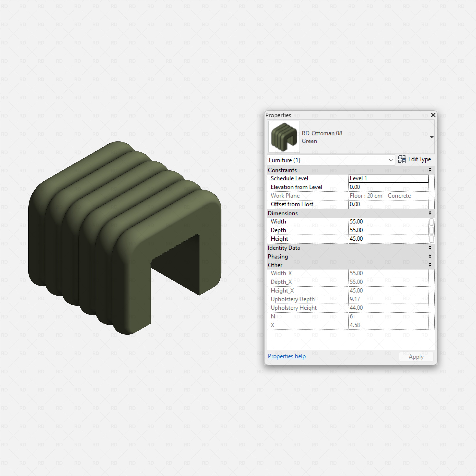
Task: Open the RD_Ottoman 08 type dropdown
Action: 432,137
